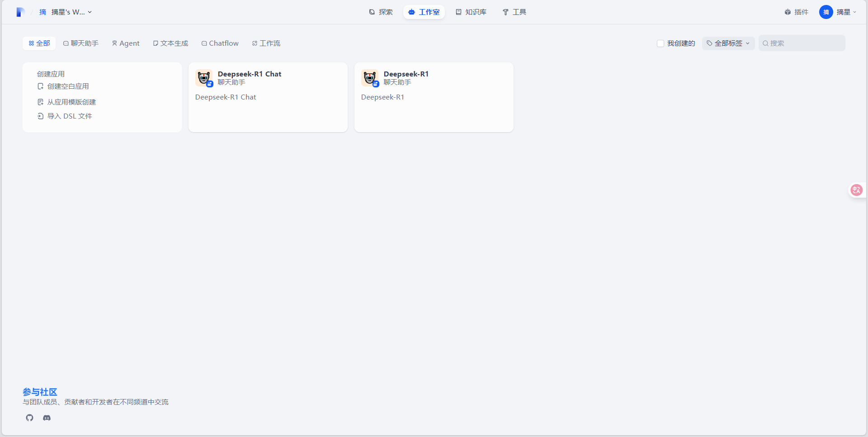Click the 创建空白应用 file-plus icon
Screen dimensions: 868x437
click(x=40, y=86)
